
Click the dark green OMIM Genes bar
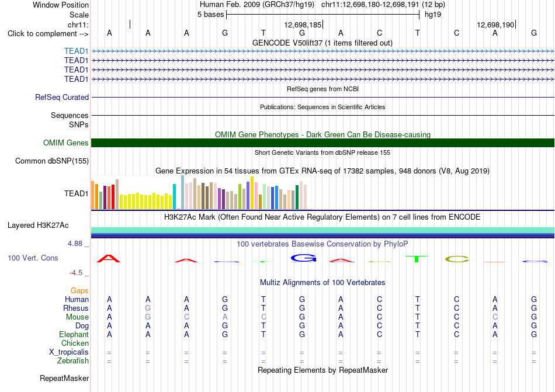click(323, 143)
